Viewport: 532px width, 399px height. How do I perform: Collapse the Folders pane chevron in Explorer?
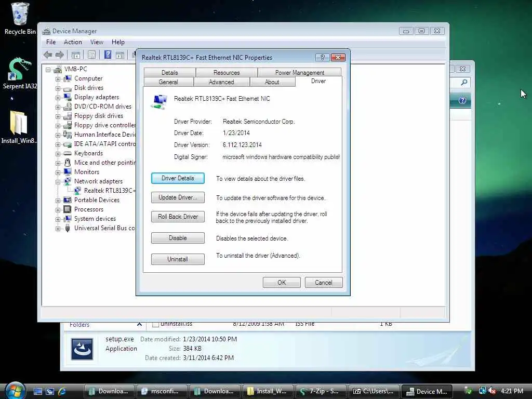click(139, 324)
